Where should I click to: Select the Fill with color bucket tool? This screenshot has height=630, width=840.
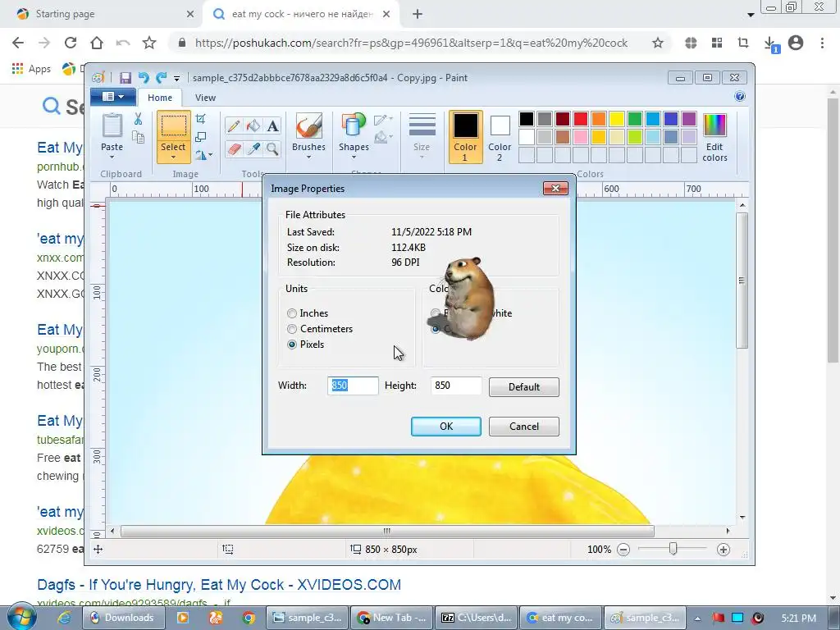click(253, 126)
